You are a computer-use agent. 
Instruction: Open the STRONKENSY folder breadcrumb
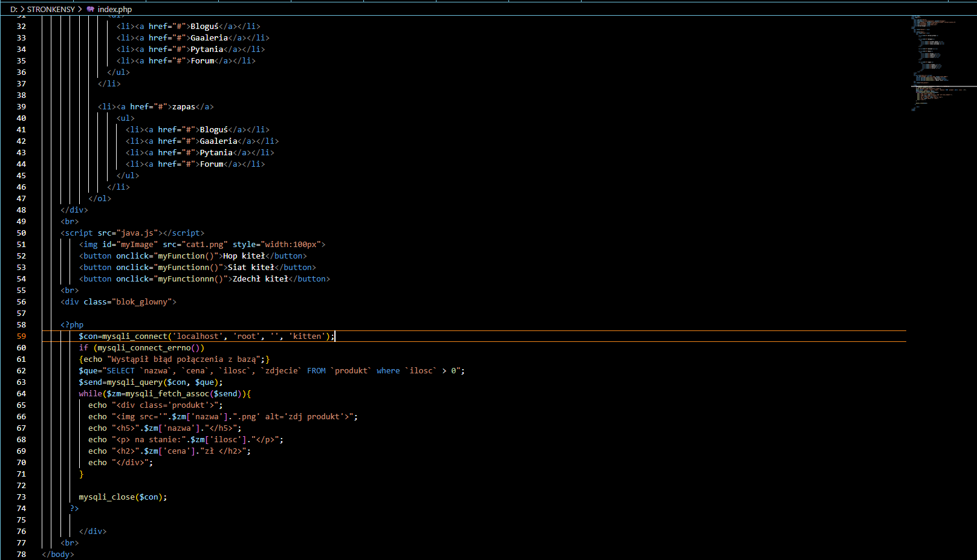(x=51, y=9)
